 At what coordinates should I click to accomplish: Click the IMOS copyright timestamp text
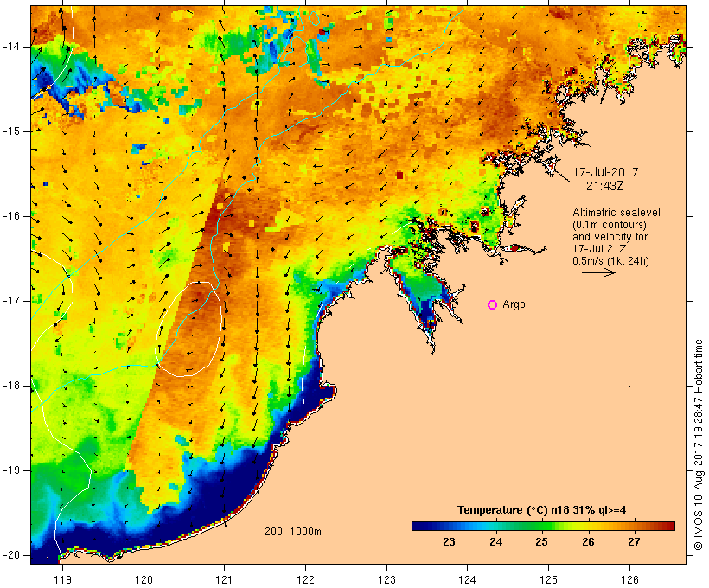[x=699, y=444]
